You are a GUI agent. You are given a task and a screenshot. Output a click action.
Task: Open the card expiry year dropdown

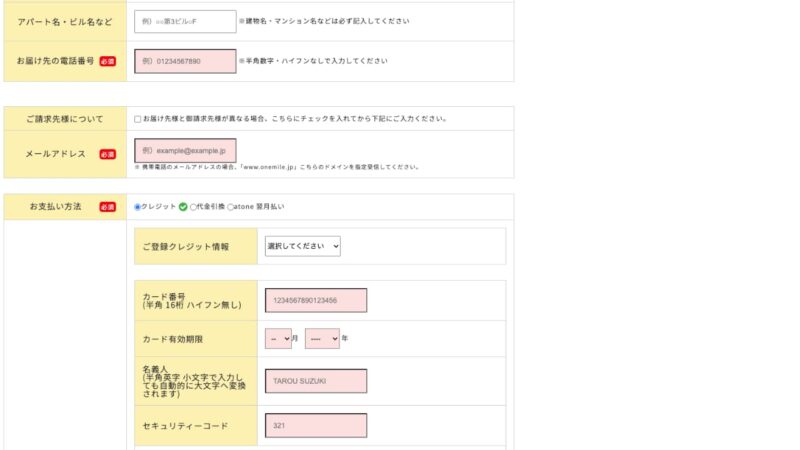pyautogui.click(x=322, y=339)
